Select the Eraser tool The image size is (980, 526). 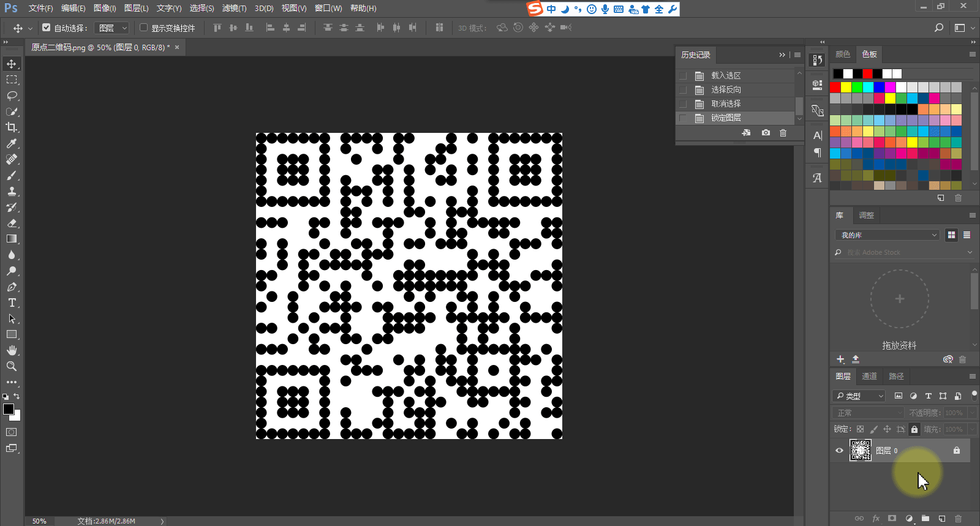click(x=12, y=223)
